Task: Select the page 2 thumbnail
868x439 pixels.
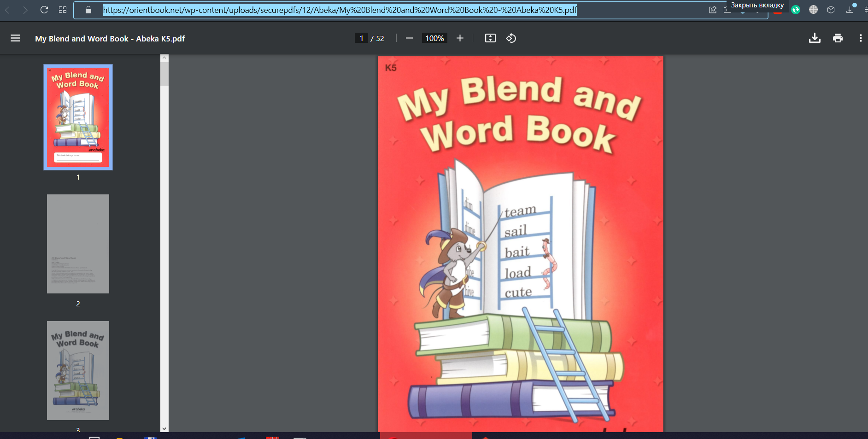Action: pyautogui.click(x=78, y=244)
